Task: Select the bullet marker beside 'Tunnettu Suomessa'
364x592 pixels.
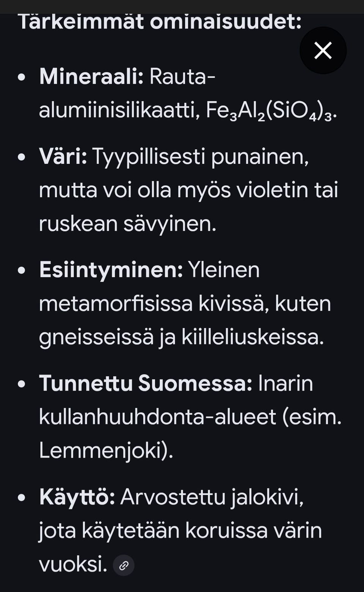Action: pos(22,384)
